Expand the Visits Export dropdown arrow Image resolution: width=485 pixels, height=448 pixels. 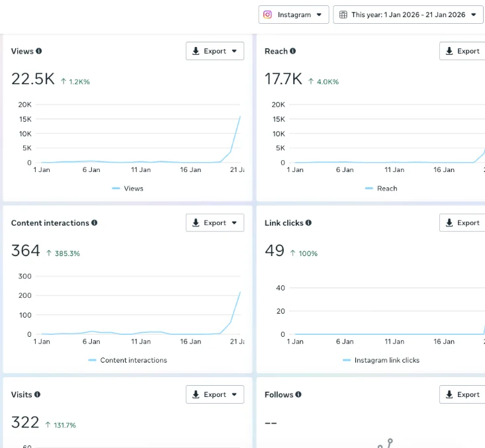click(234, 394)
